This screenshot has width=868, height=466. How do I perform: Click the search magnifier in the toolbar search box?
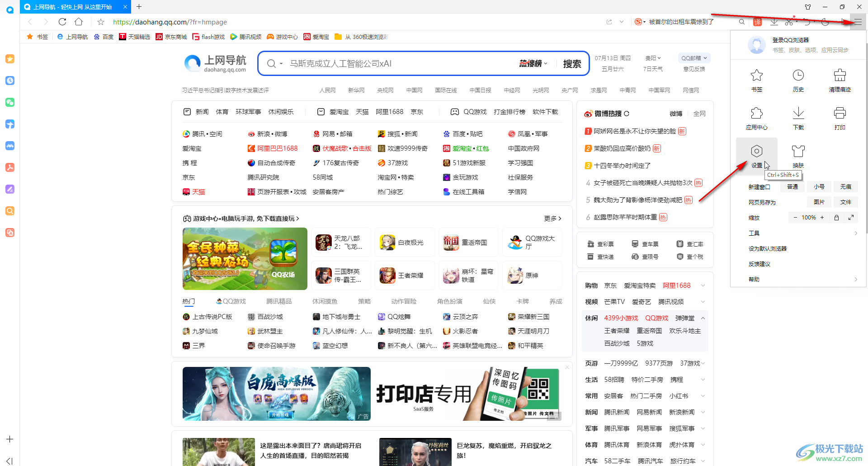tap(742, 22)
